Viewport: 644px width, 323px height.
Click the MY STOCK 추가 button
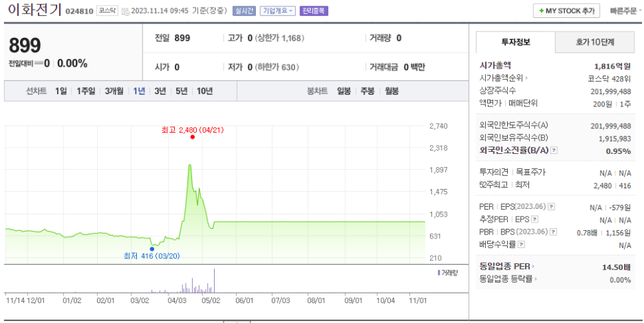coord(566,11)
